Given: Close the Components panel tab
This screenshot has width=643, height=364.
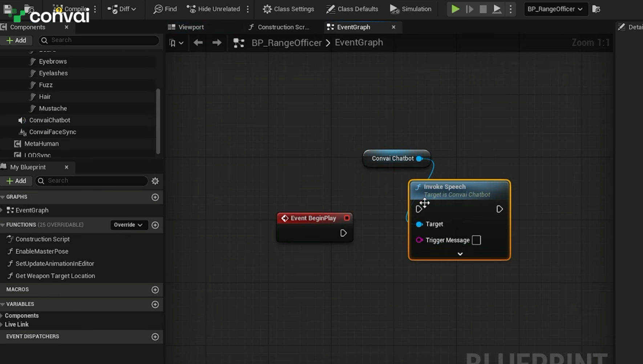Looking at the screenshot, I should point(66,27).
